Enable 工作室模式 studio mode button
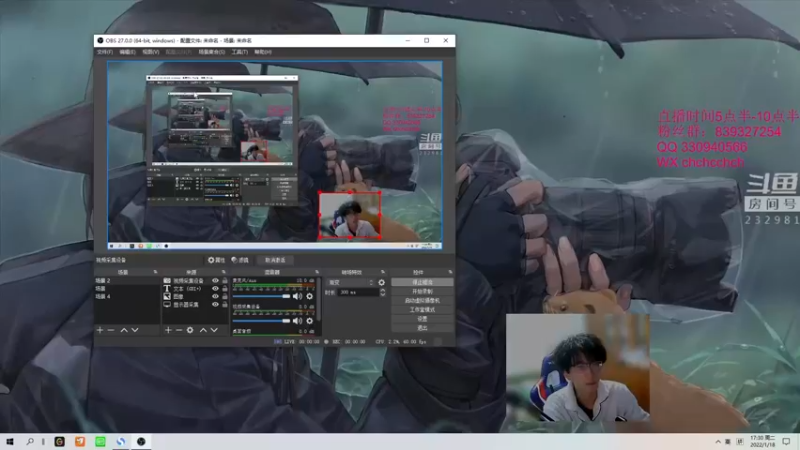 coord(422,310)
